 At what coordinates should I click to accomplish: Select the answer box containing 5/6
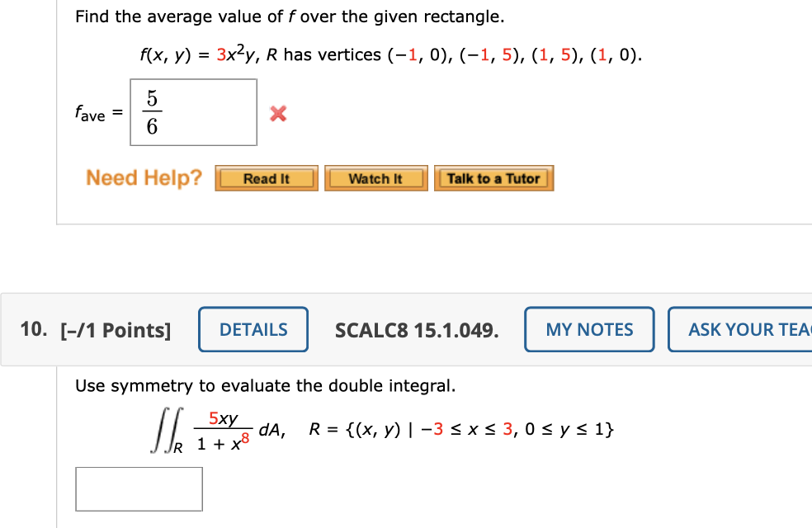[193, 111]
